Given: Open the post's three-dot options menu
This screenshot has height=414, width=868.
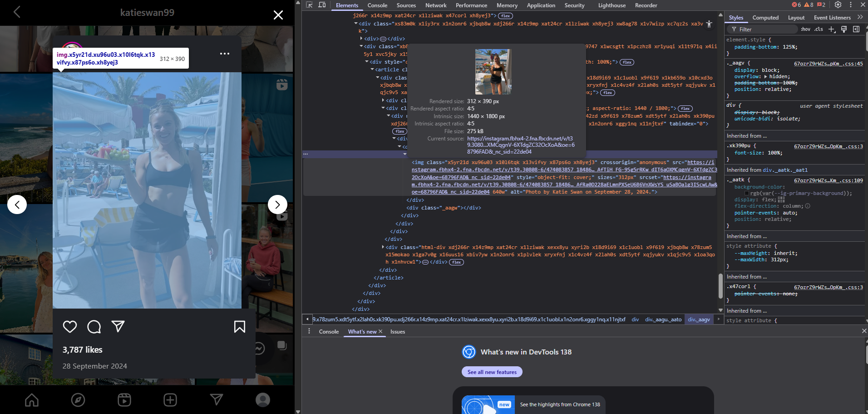Looking at the screenshot, I should (225, 54).
